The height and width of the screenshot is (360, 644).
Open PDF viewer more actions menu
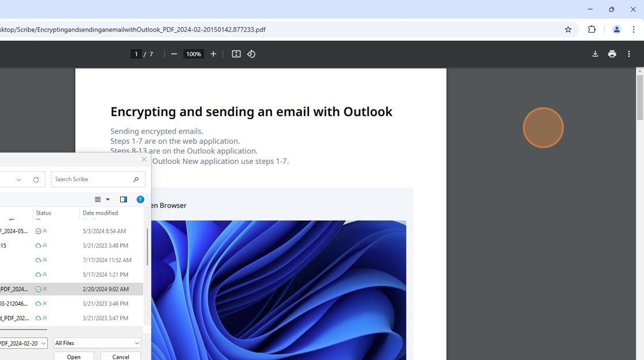pos(629,54)
